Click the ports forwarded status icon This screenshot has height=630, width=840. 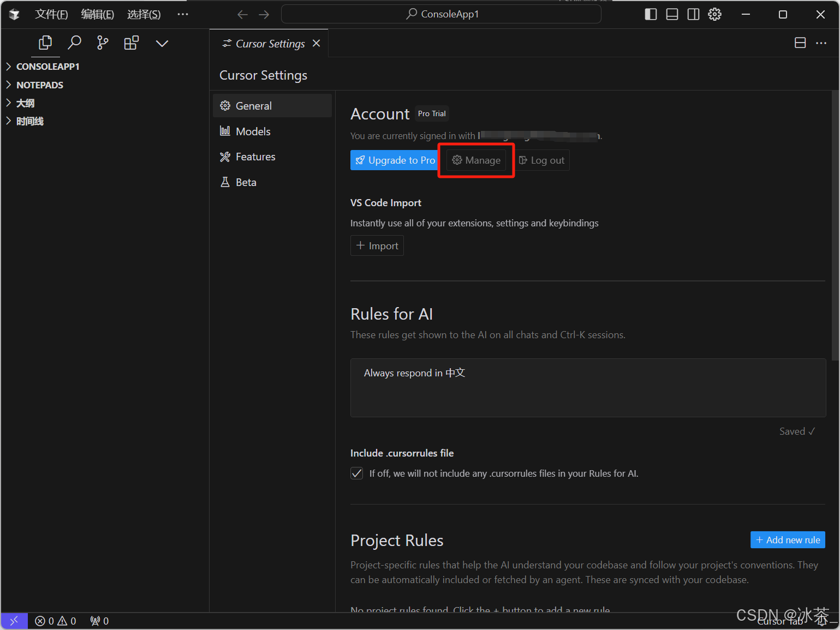[x=99, y=621]
